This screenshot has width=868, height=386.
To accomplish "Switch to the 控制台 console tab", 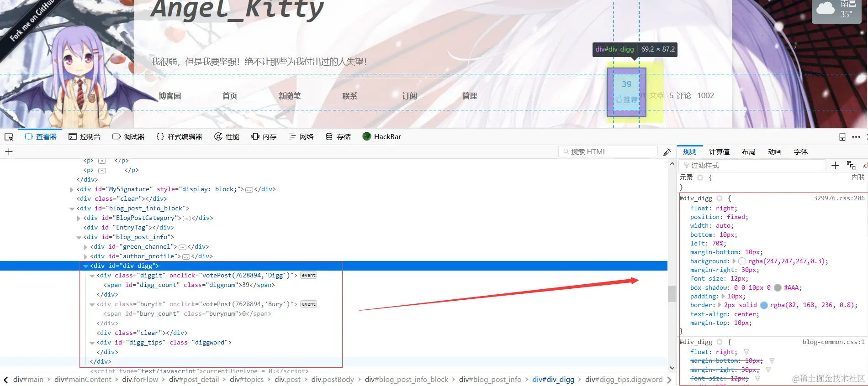I will pos(85,136).
